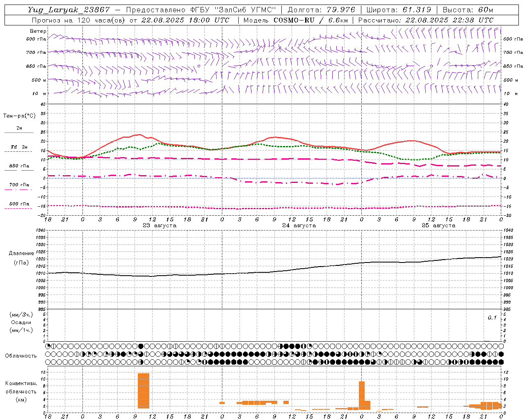Click the 850 гПа temperature legend entry
The image size is (525, 420).
pos(19,166)
